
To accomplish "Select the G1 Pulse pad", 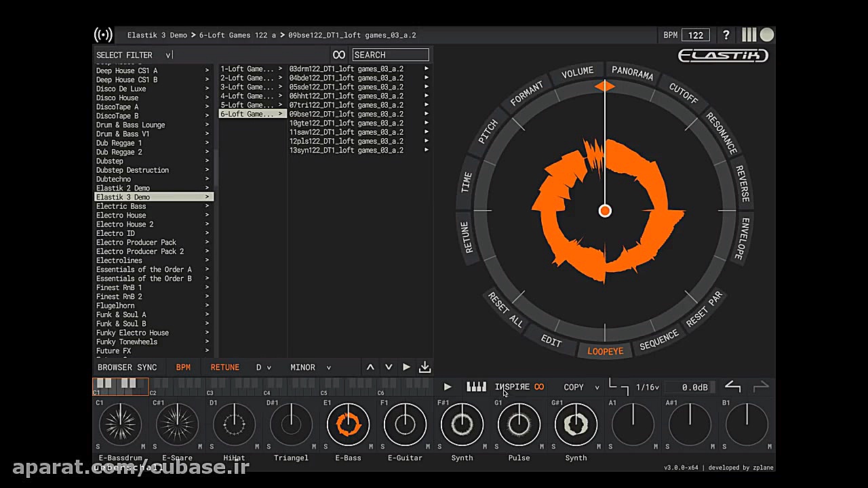I will coord(519,425).
